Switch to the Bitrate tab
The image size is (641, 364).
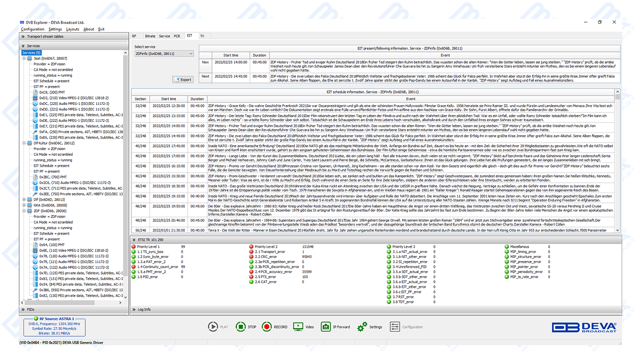[150, 36]
